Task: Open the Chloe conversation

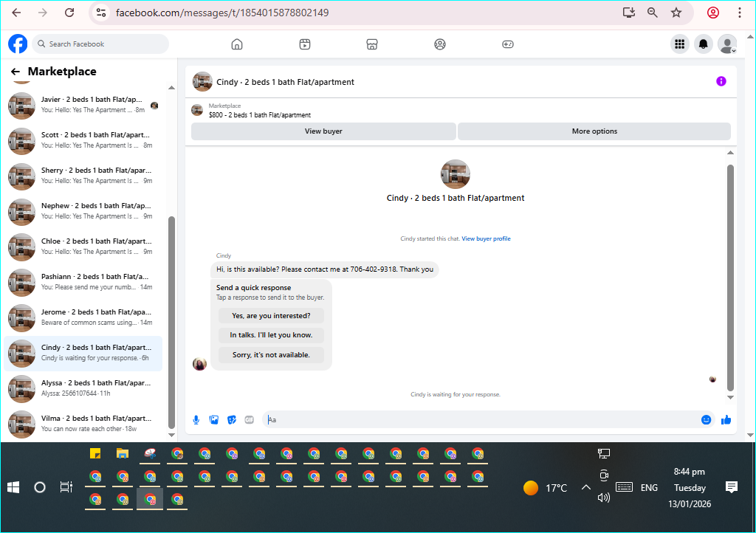Action: pyautogui.click(x=83, y=247)
